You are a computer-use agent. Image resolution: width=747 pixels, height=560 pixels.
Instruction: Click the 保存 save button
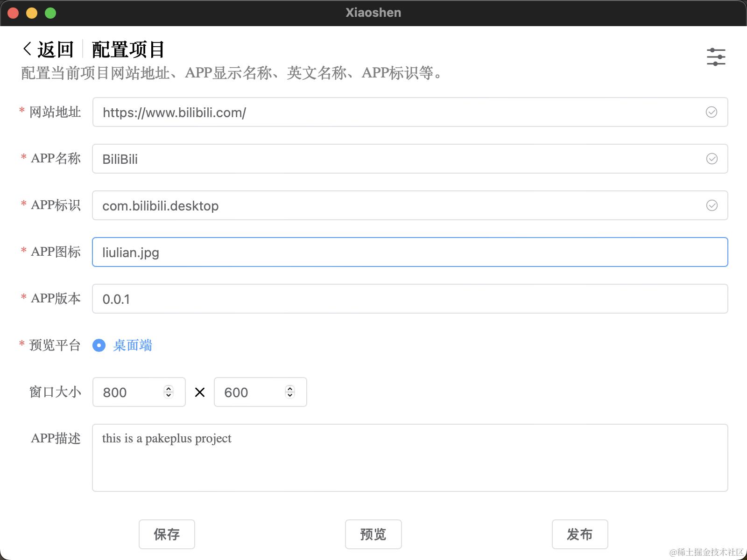(x=167, y=534)
